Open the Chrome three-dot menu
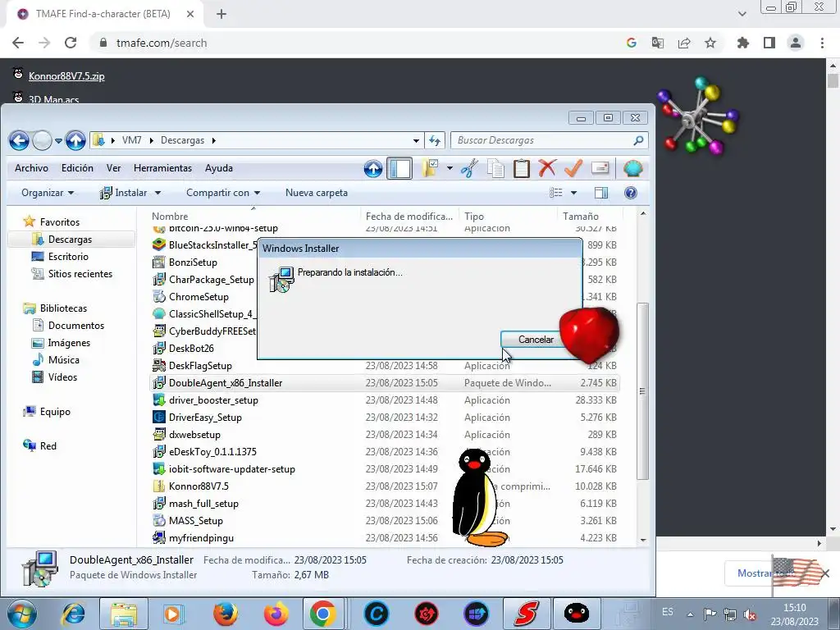 pyautogui.click(x=822, y=43)
